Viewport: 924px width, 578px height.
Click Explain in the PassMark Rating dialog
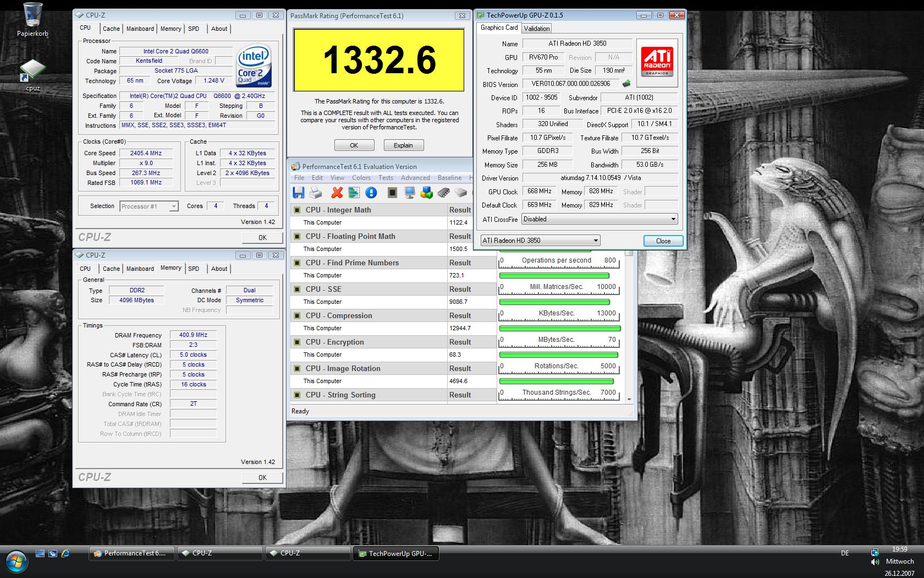(403, 145)
